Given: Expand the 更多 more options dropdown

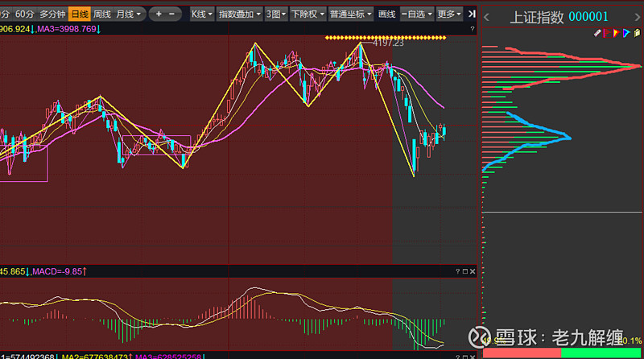Looking at the screenshot, I should click(x=449, y=14).
